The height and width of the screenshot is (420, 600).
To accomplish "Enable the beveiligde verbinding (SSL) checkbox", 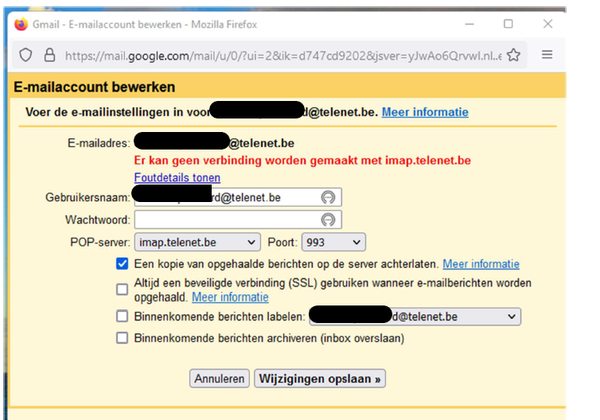I will (x=122, y=289).
